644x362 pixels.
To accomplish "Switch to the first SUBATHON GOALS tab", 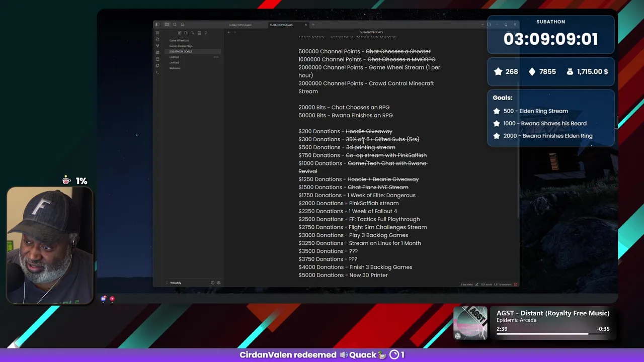I will point(240,25).
